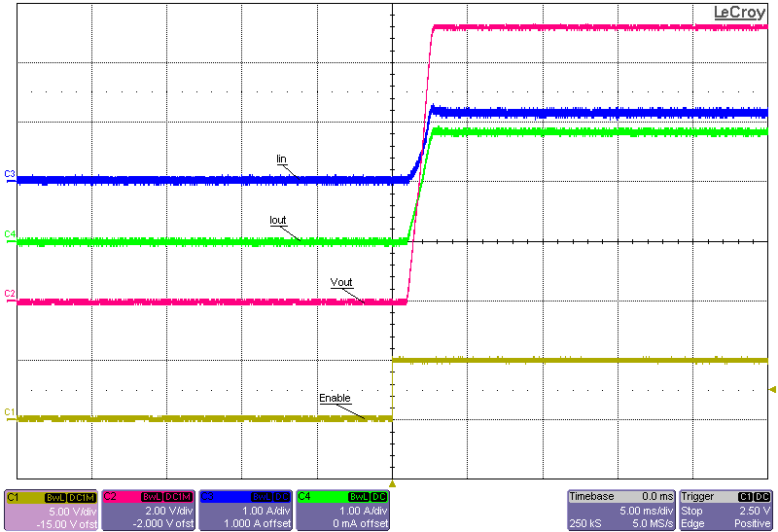This screenshot has width=778, height=532.
Task: Click the Iout waveform label
Action: [x=278, y=220]
